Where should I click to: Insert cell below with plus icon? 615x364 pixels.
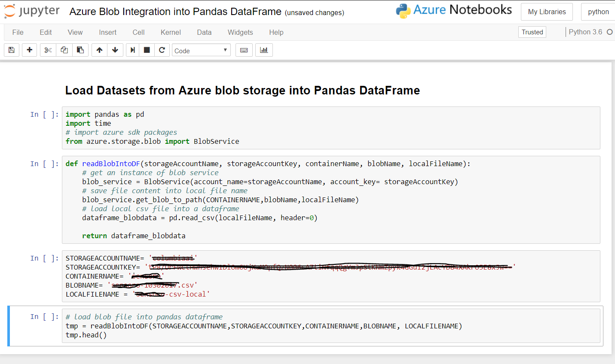pos(29,50)
